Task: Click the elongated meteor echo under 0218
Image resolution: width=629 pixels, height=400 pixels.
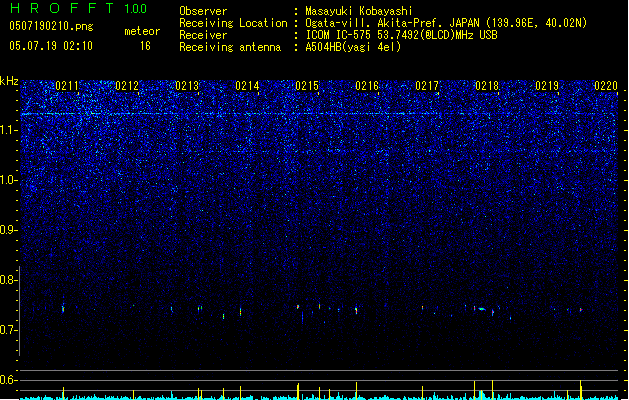Action: pyautogui.click(x=482, y=309)
